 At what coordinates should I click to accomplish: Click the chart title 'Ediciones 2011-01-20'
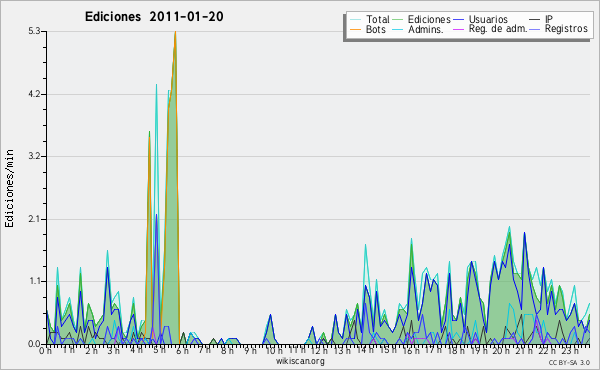(x=154, y=17)
